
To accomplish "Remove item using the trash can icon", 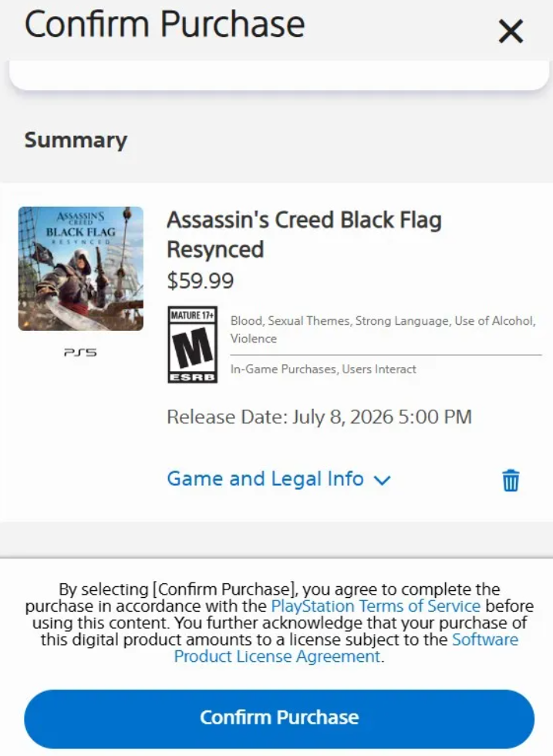I will (x=511, y=480).
